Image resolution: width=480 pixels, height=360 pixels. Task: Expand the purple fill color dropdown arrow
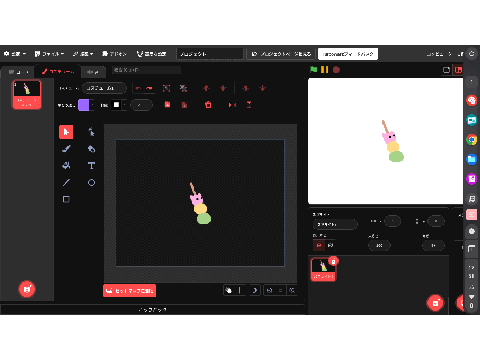(92, 105)
